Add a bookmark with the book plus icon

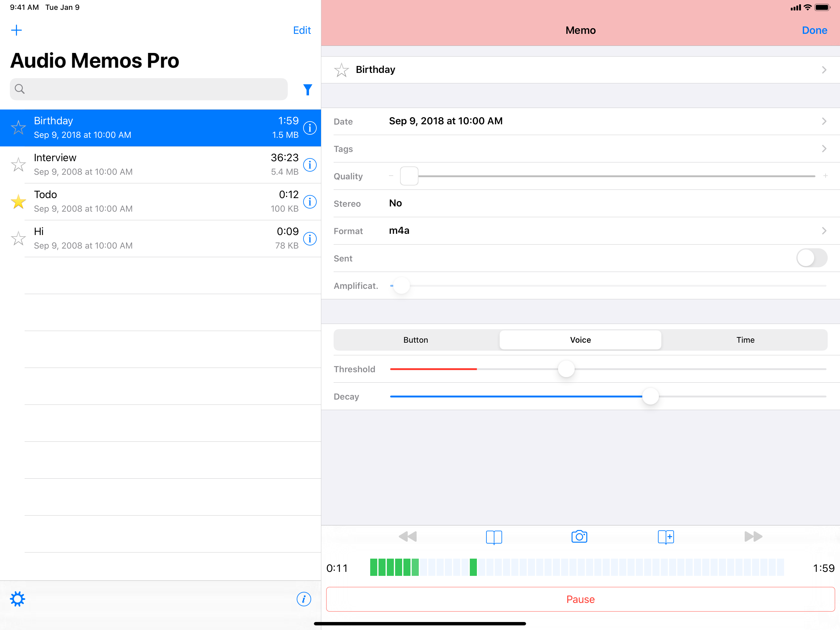tap(666, 537)
